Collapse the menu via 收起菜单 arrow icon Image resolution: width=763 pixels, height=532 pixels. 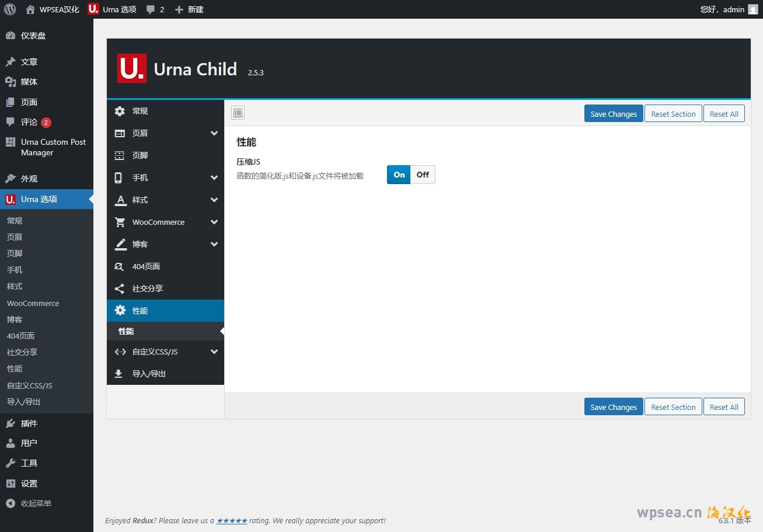(11, 503)
